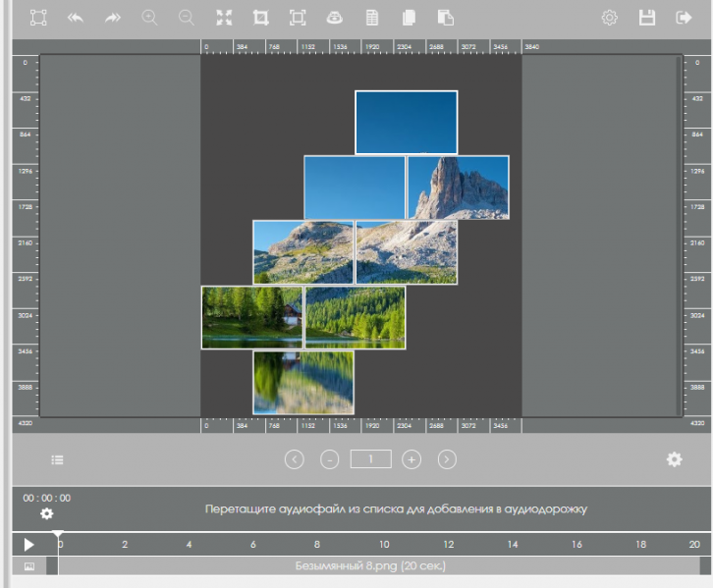Viewport: 713px width, 588px height.
Task: Zoom out with the magnifier minus icon
Action: click(186, 18)
